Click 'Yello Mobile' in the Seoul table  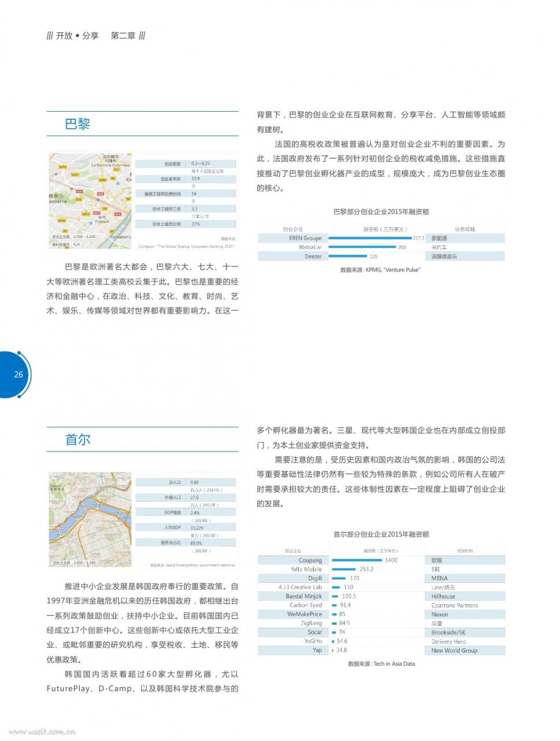pyautogui.click(x=306, y=569)
